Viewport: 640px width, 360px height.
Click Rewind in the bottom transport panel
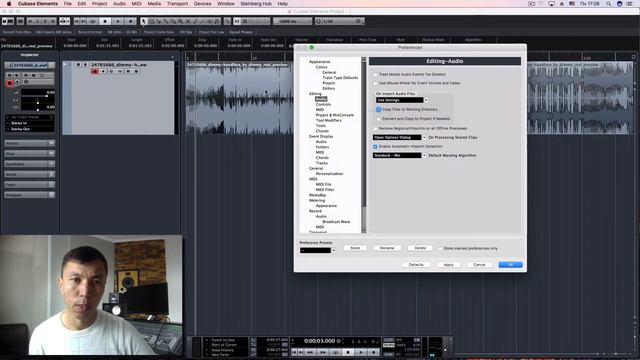point(310,352)
